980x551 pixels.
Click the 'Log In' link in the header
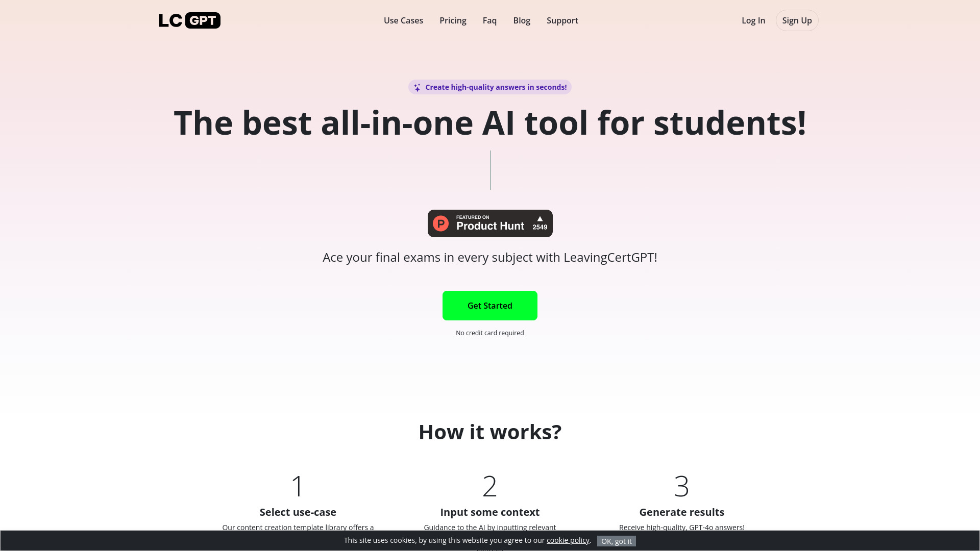click(753, 20)
